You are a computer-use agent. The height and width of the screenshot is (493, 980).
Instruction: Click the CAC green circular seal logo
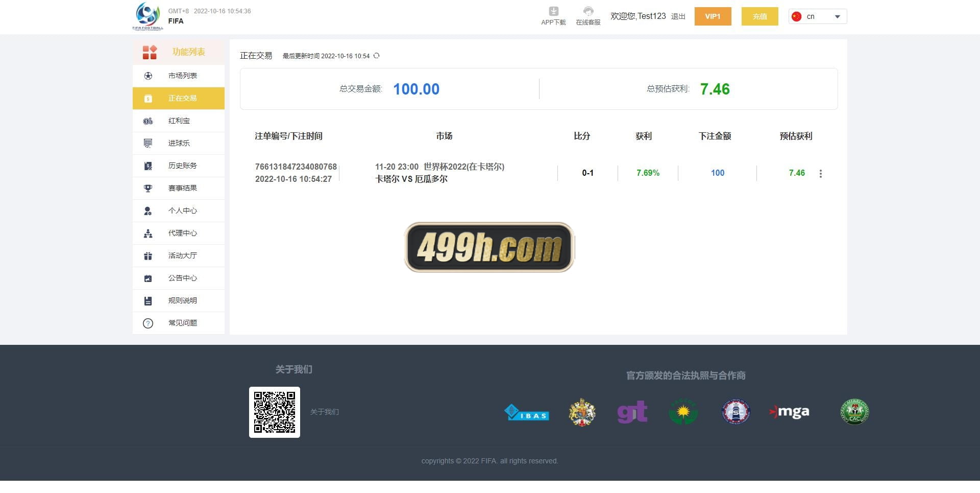pos(855,412)
